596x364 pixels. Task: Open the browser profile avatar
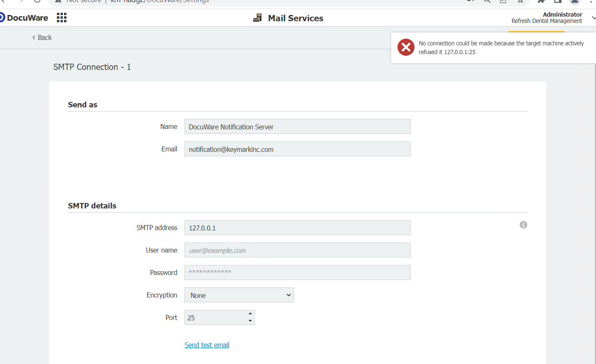(574, 1)
